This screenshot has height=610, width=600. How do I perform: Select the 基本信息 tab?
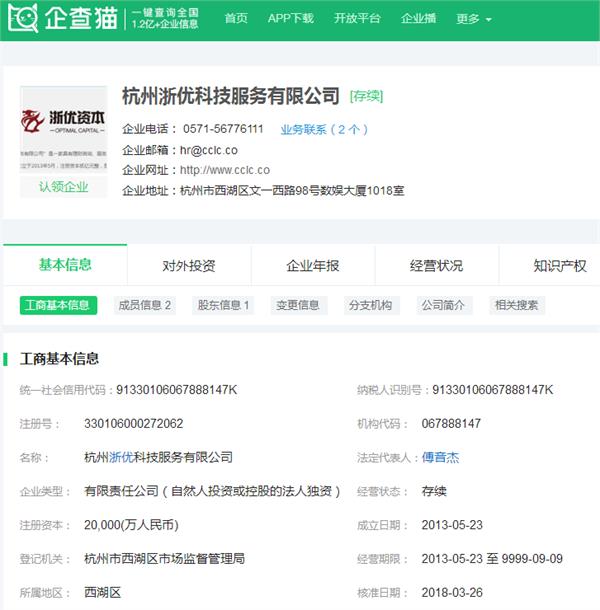(x=65, y=265)
